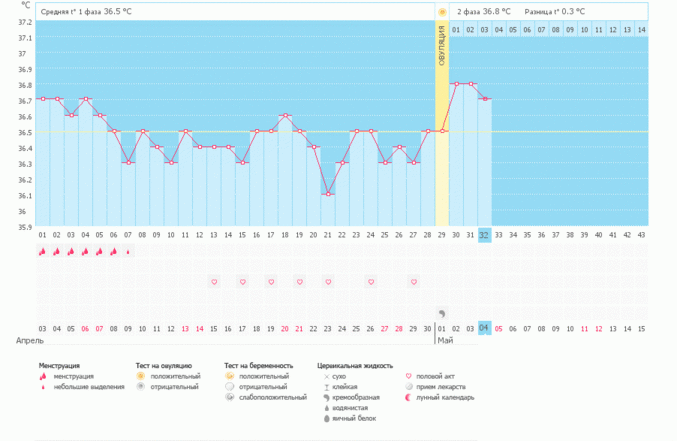The width and height of the screenshot is (677, 441).
Task: Click the cervical fluid icon on cycle day 29
Action: pyautogui.click(x=442, y=313)
